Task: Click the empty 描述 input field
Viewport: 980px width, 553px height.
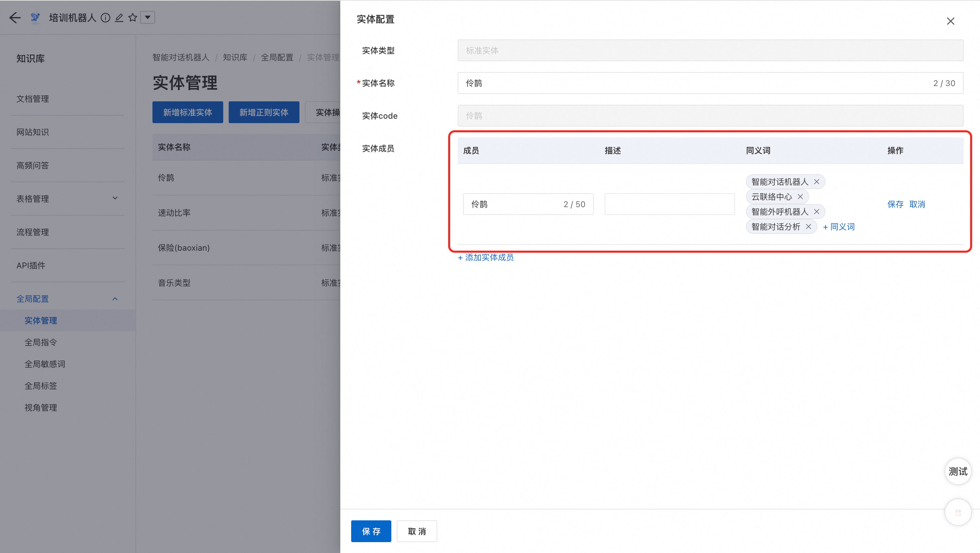Action: [x=670, y=204]
